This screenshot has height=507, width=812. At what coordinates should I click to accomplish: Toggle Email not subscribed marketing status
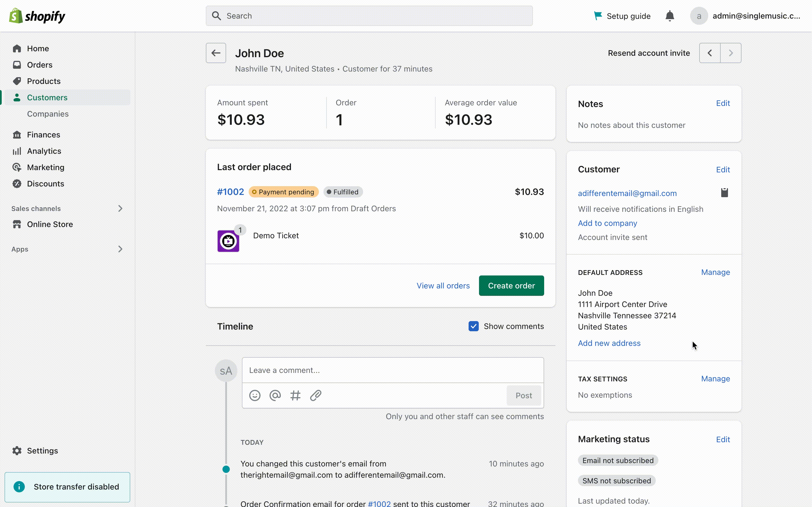click(x=619, y=460)
